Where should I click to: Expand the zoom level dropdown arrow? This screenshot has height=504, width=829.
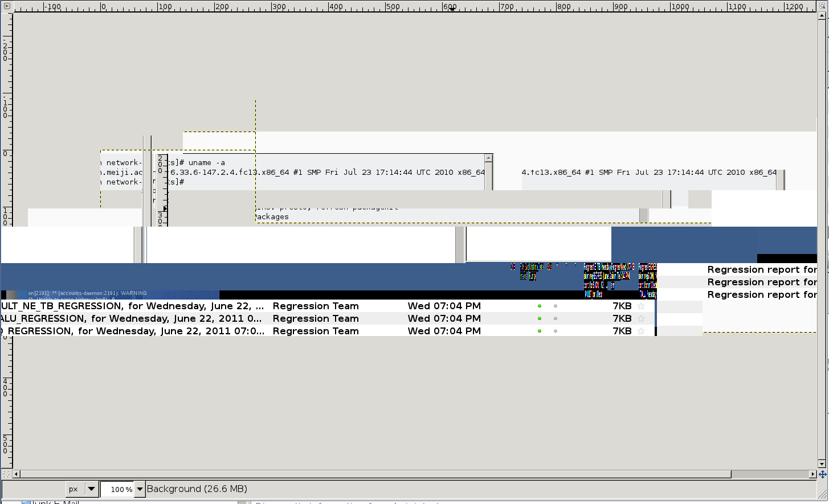click(140, 489)
